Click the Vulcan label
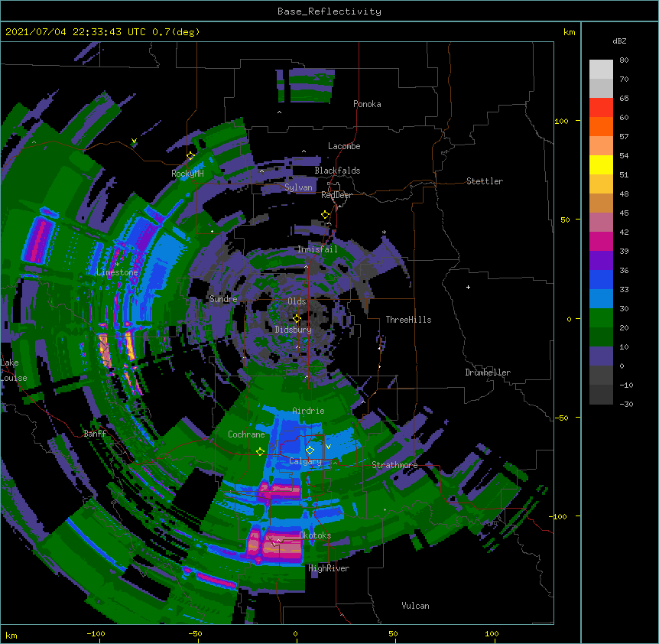 [415, 606]
